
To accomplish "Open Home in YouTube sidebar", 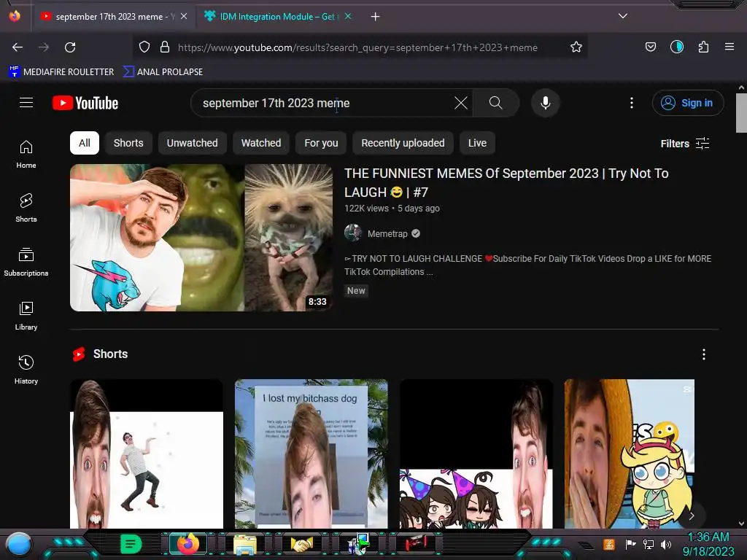I will click(x=26, y=155).
